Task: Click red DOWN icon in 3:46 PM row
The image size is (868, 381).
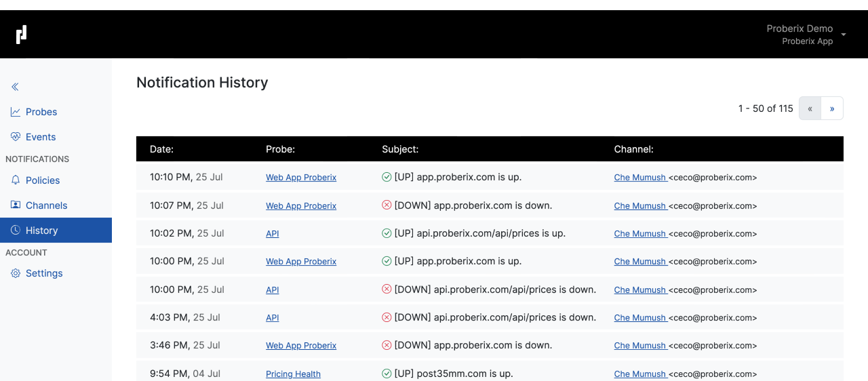Action: coord(387,345)
